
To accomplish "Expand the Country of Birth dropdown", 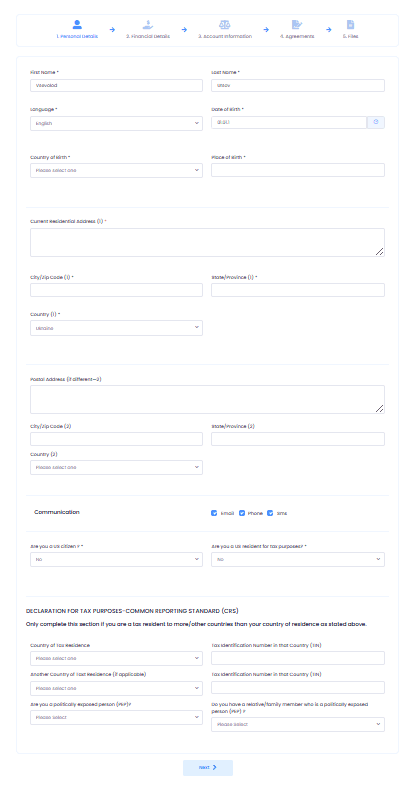I will tap(117, 170).
